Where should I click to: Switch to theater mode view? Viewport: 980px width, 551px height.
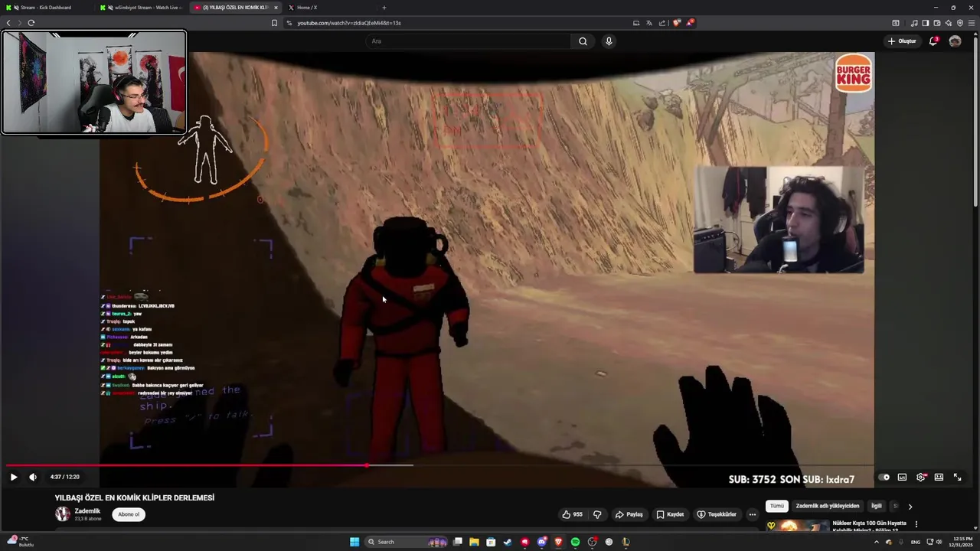tap(939, 477)
